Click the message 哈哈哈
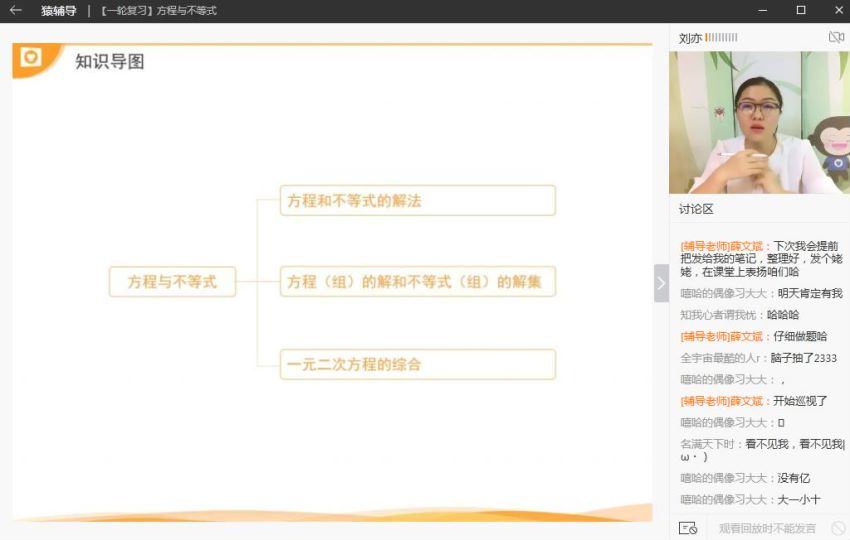850x540 pixels. click(783, 314)
